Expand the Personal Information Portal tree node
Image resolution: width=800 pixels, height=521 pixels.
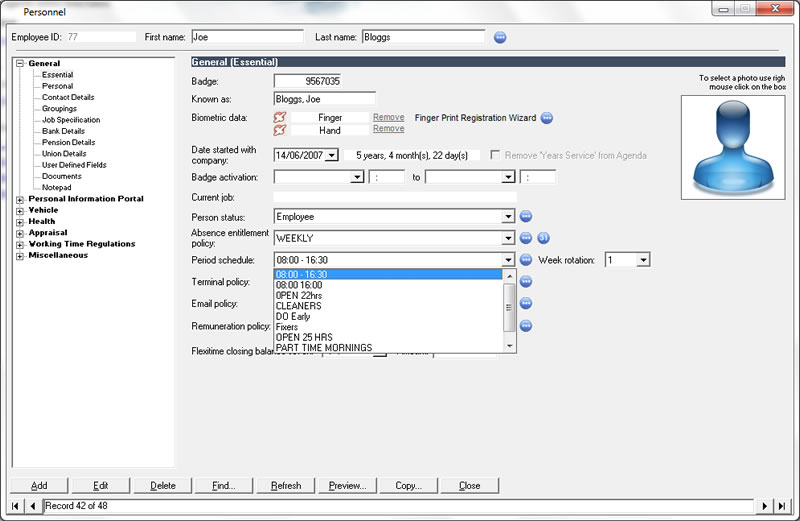pyautogui.click(x=20, y=199)
